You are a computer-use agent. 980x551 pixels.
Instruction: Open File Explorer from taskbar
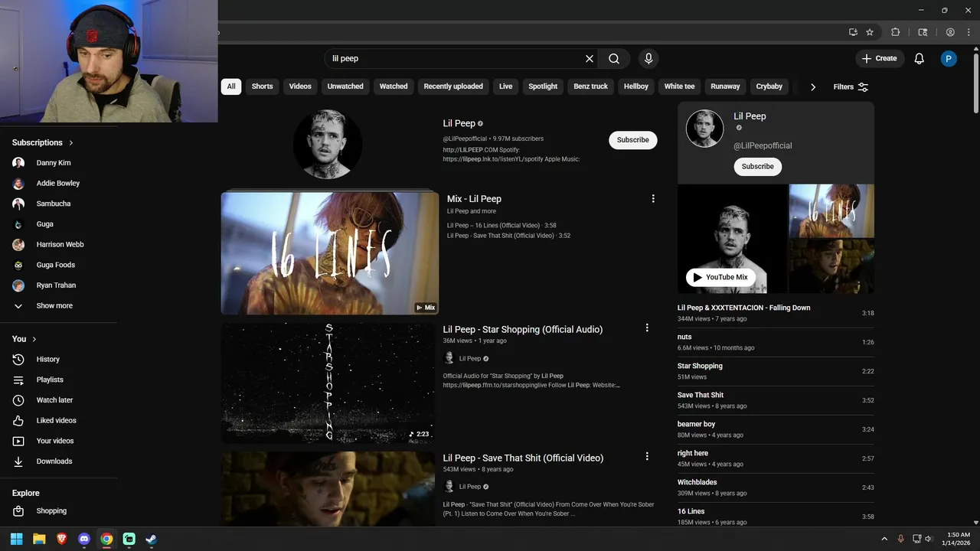[39, 539]
